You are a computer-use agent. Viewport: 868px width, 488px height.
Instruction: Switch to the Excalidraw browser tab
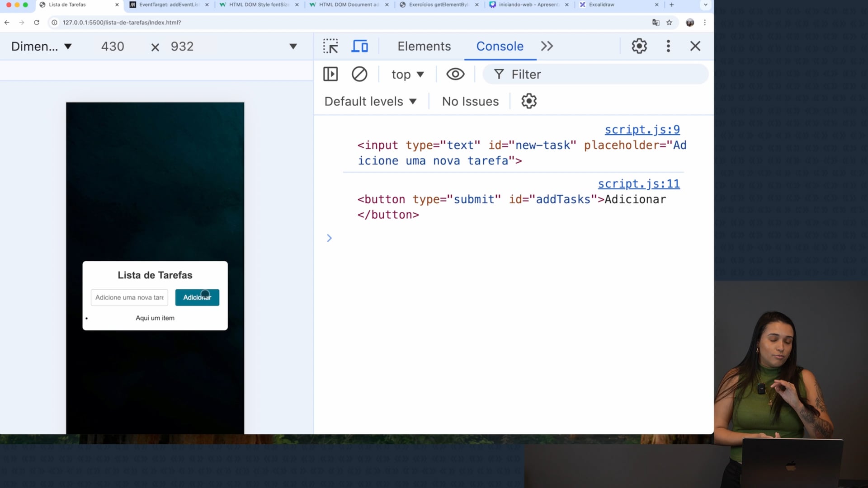coord(601,5)
